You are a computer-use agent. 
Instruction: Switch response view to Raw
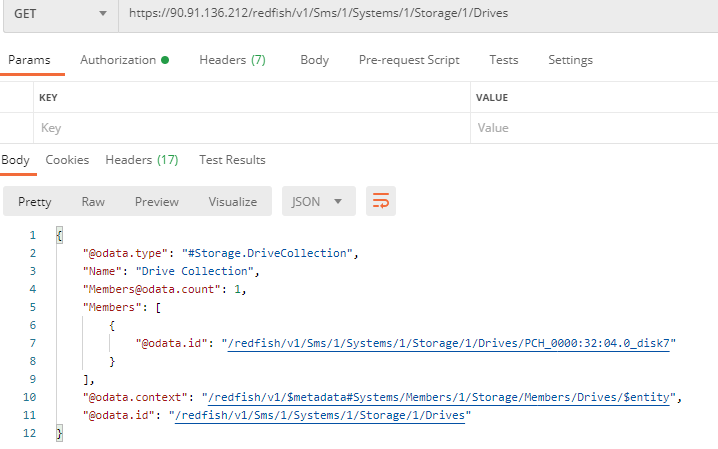[93, 201]
